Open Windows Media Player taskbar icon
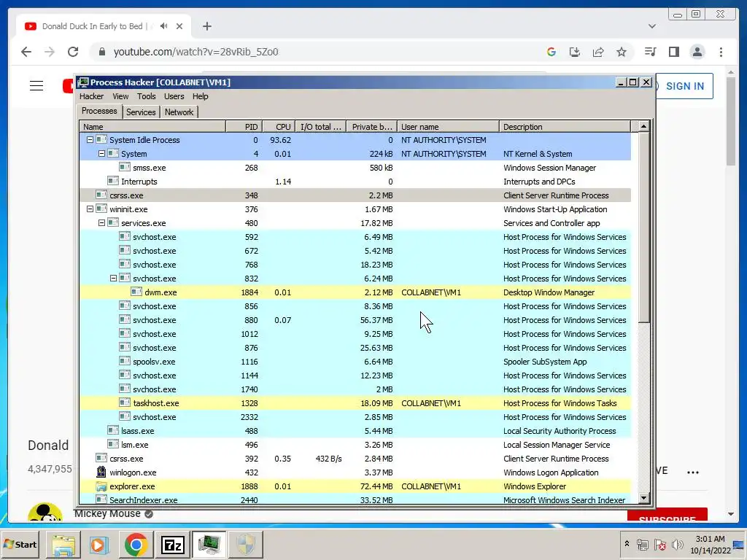Screen dimensions: 747x560 tap(99, 545)
